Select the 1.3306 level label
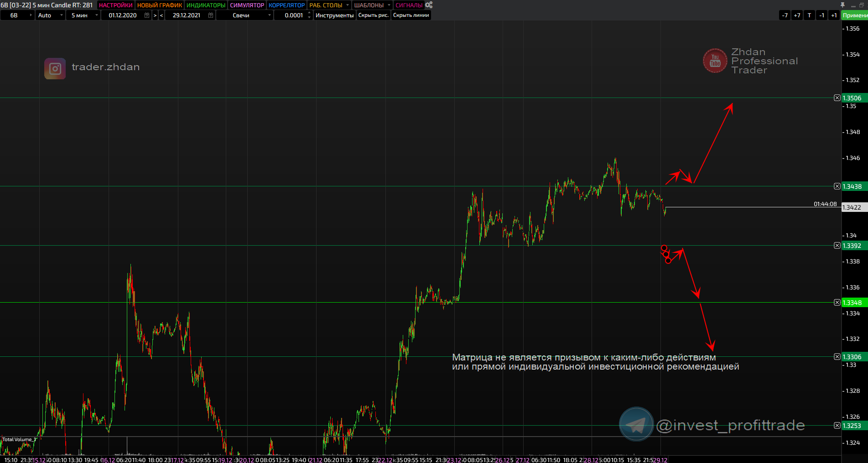 click(x=854, y=357)
